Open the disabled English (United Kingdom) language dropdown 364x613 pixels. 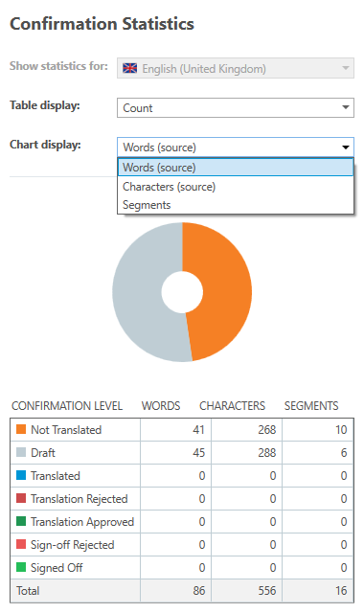[x=236, y=68]
